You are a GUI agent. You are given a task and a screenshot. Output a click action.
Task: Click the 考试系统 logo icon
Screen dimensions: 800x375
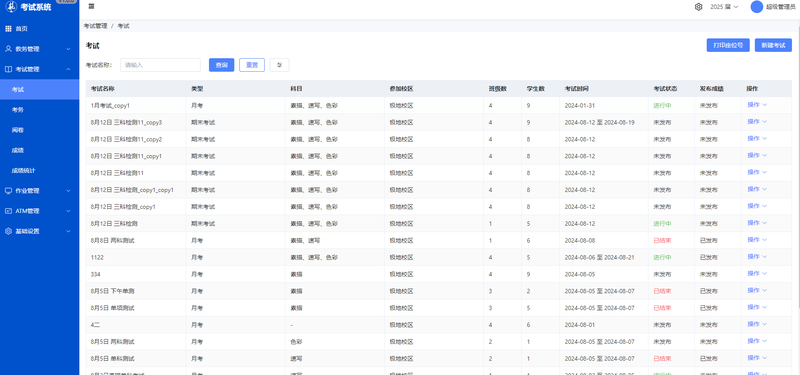pyautogui.click(x=11, y=7)
